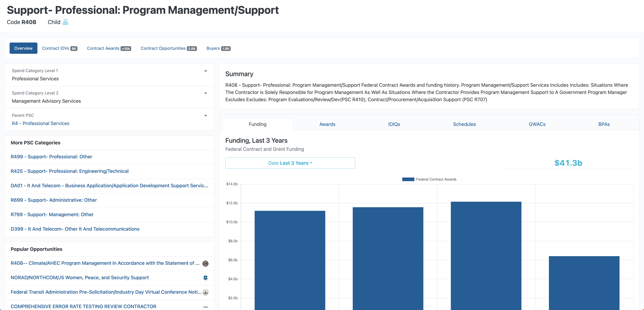The height and width of the screenshot is (310, 644).
Task: Click the Child hierarchy icon
Action: click(x=65, y=22)
